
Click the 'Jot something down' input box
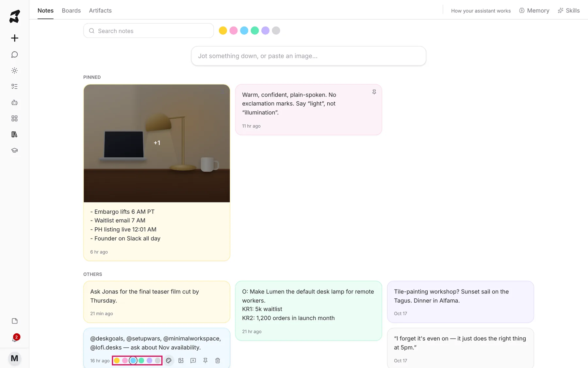click(309, 56)
